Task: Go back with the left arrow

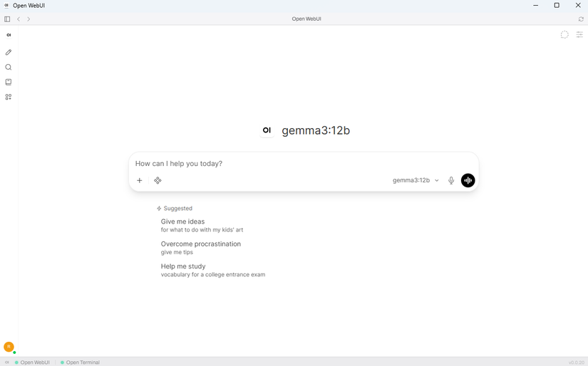Action: click(19, 19)
